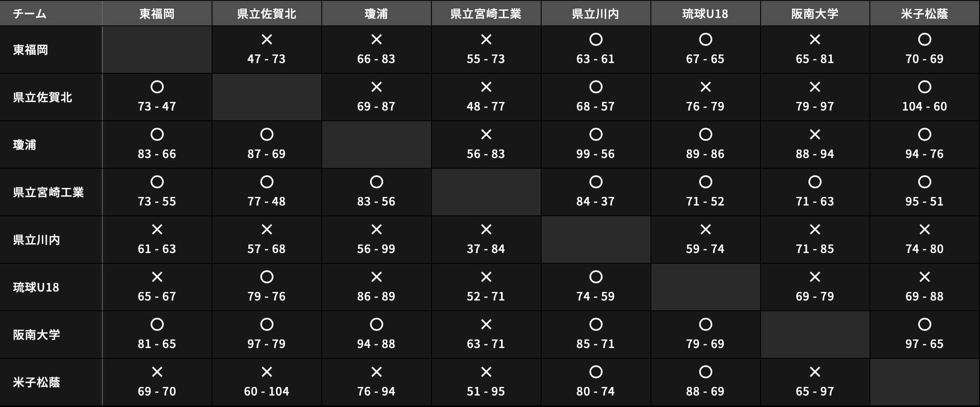Select the 阪南大学 row label
Image resolution: width=980 pixels, height=407 pixels.
36,335
